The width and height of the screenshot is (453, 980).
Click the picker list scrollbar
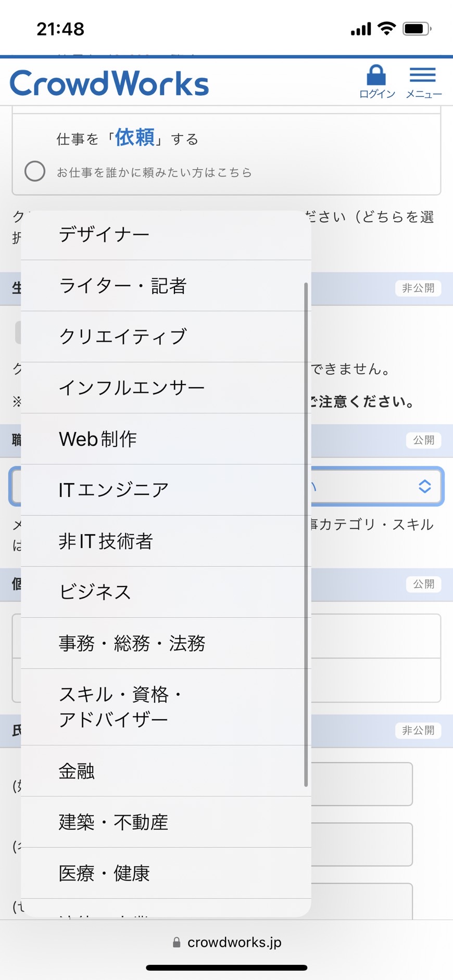(306, 534)
